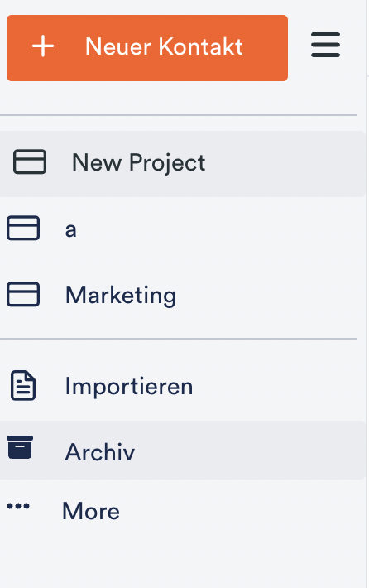The image size is (369, 588).
Task: Click the Marketing project board icon
Action: [23, 294]
